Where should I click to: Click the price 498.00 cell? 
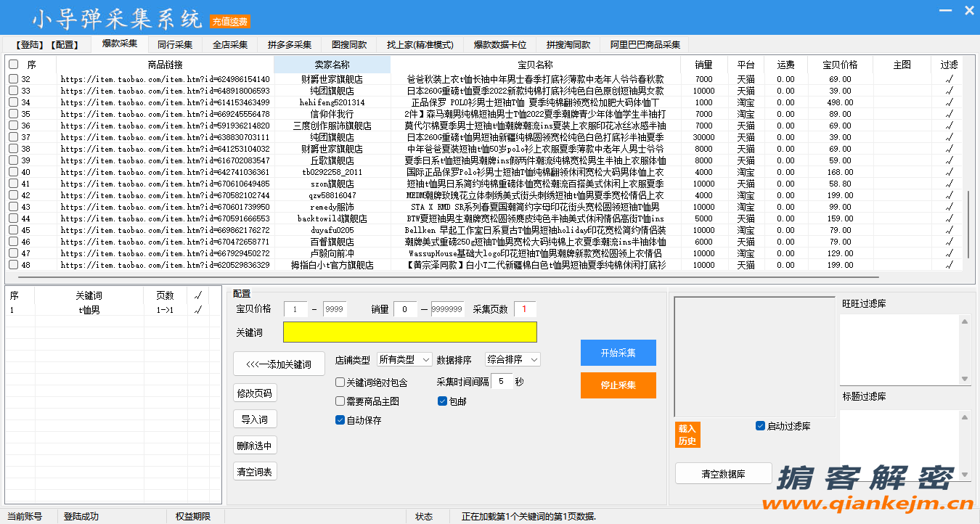pos(840,102)
